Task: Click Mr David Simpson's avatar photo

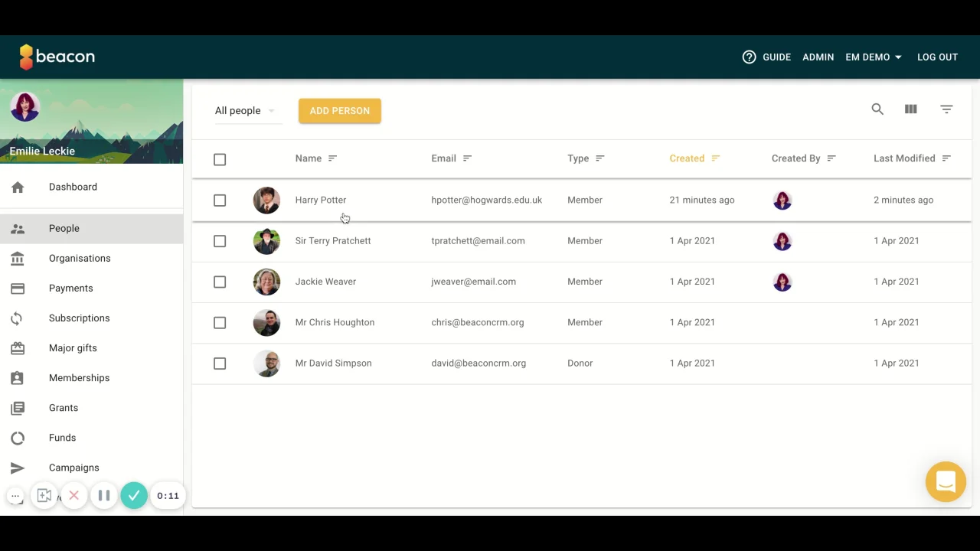Action: 266,364
